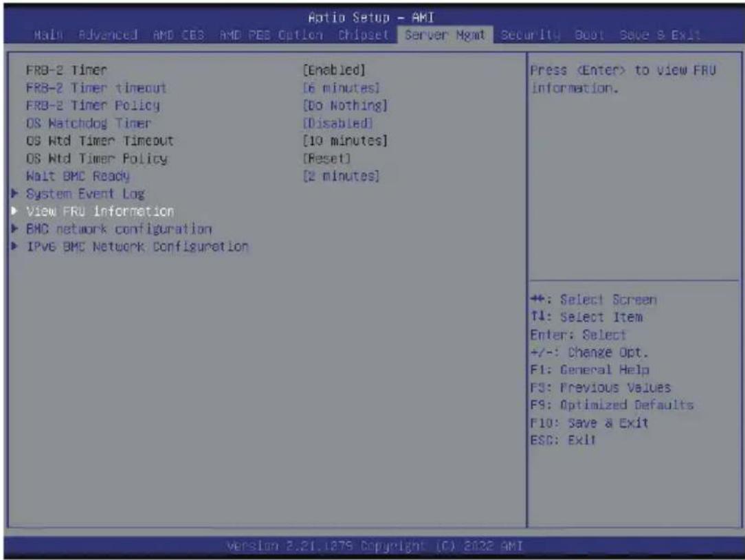Open the [6 minutes] timeout value
745x560 pixels.
[x=342, y=88]
